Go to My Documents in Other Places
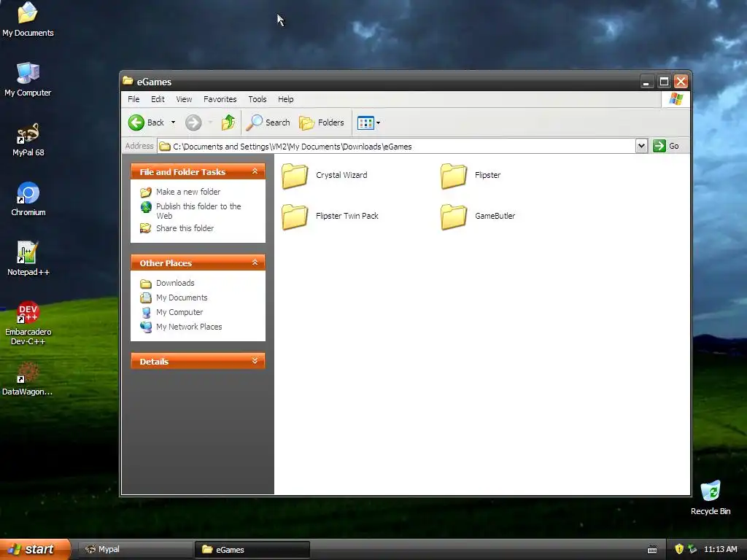The height and width of the screenshot is (560, 747). tap(182, 297)
